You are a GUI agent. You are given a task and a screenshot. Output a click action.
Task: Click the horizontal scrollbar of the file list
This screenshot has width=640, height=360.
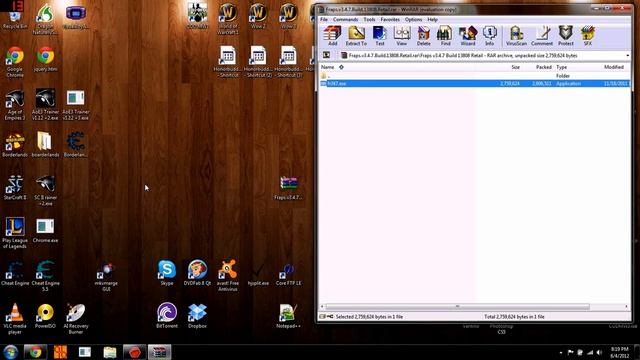[457, 306]
